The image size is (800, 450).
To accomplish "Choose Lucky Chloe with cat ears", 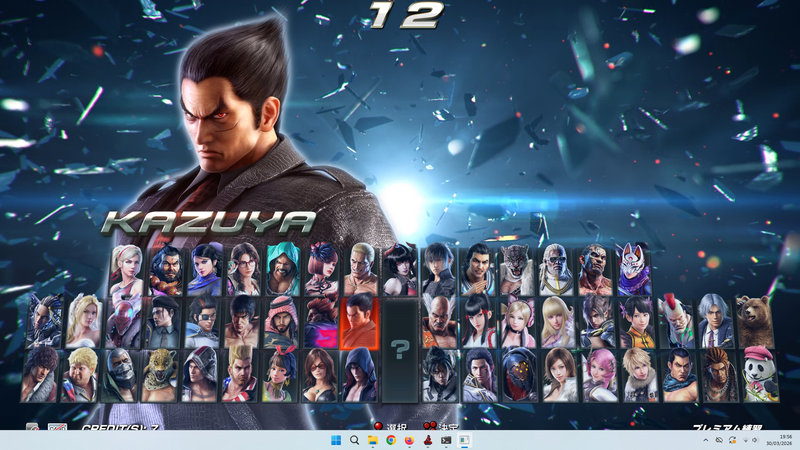I will click(518, 322).
